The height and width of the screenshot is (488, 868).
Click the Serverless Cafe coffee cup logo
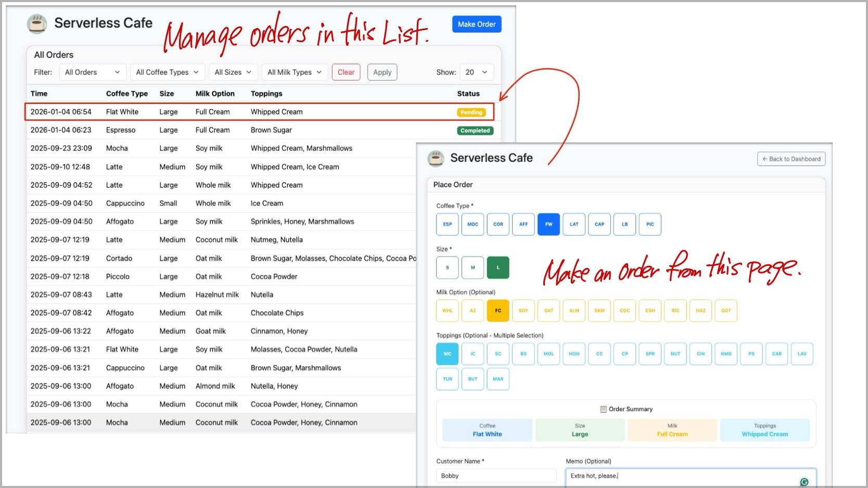pyautogui.click(x=37, y=24)
